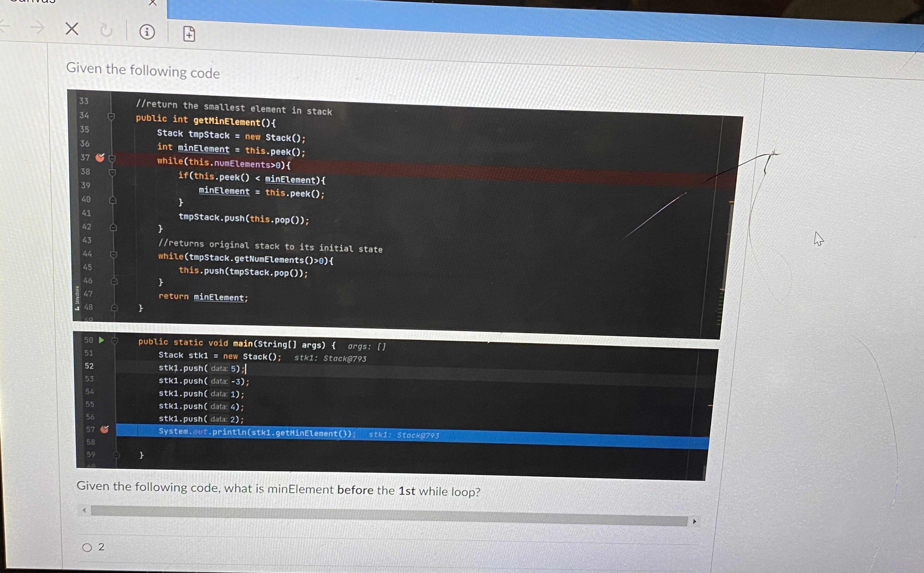Select the radio button for answer 2
The height and width of the screenshot is (573, 924).
(87, 547)
